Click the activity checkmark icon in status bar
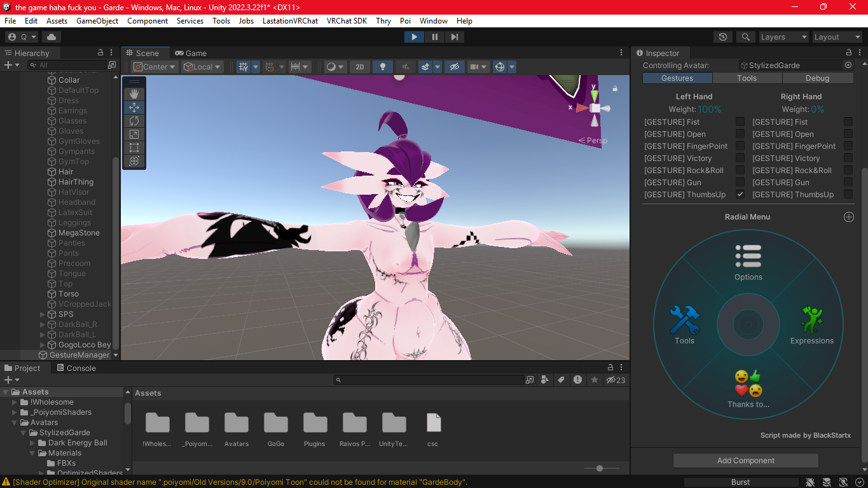The image size is (868, 488). tap(860, 482)
